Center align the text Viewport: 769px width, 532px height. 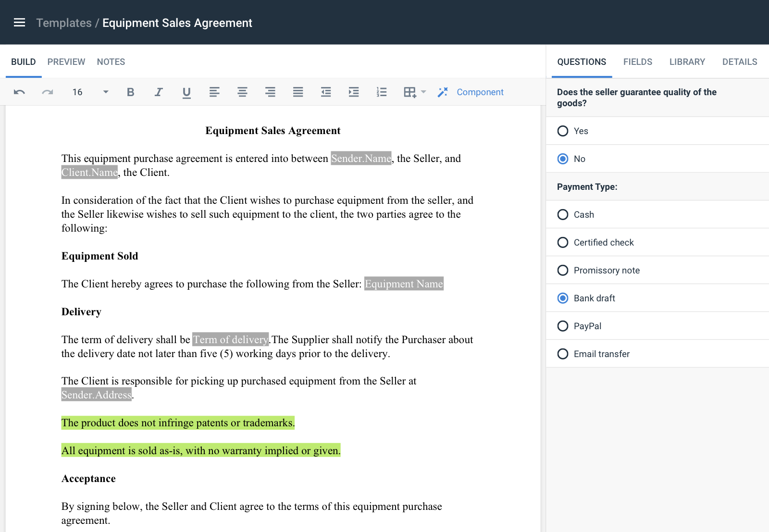(x=242, y=92)
